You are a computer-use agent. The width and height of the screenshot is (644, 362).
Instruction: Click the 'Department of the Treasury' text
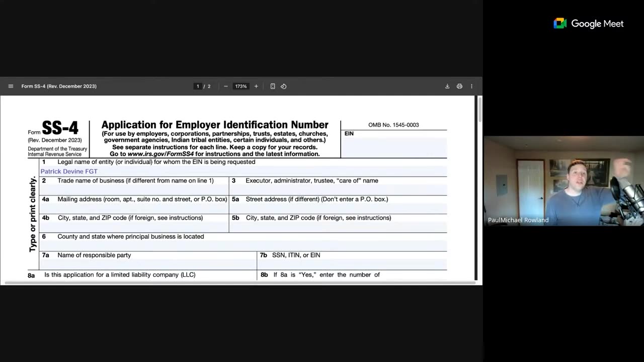[57, 149]
